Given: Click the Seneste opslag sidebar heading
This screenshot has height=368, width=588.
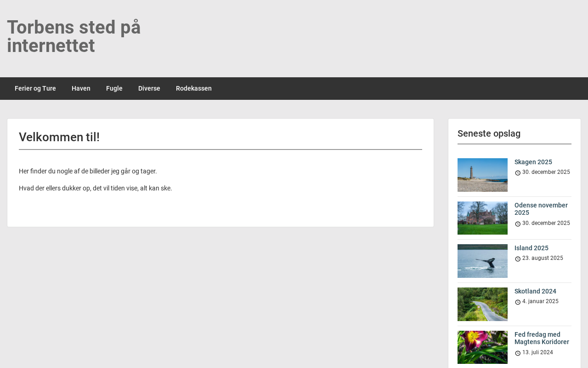Looking at the screenshot, I should click(489, 133).
